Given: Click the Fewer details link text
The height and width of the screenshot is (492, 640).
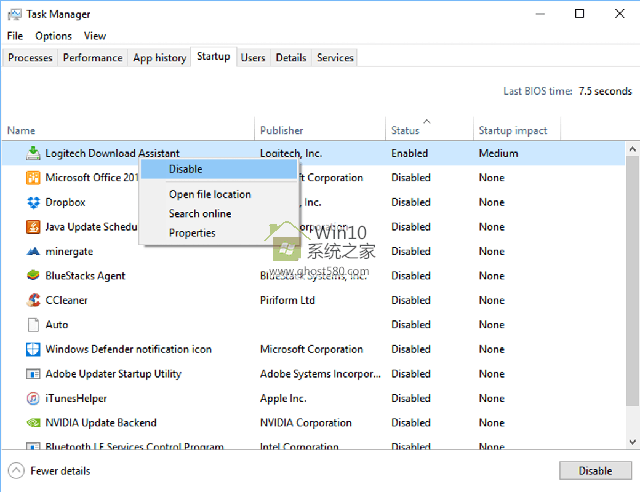Looking at the screenshot, I should click(60, 471).
